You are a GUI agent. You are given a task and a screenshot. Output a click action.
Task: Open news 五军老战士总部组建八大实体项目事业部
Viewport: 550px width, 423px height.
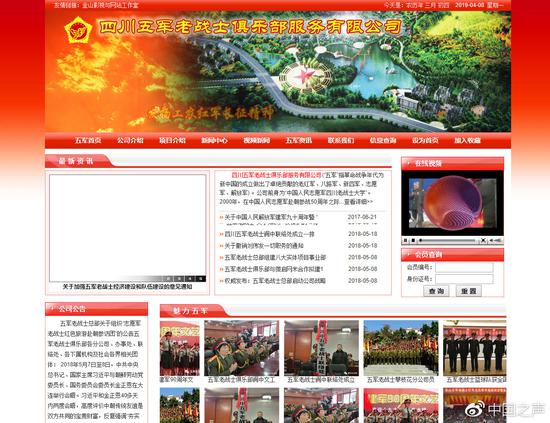tap(275, 257)
